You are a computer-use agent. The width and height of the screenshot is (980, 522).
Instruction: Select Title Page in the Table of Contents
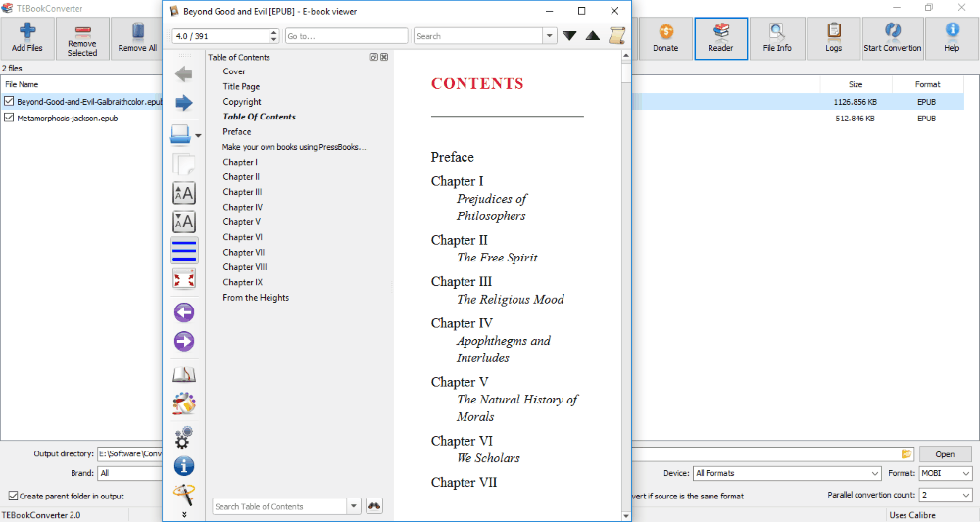(241, 87)
